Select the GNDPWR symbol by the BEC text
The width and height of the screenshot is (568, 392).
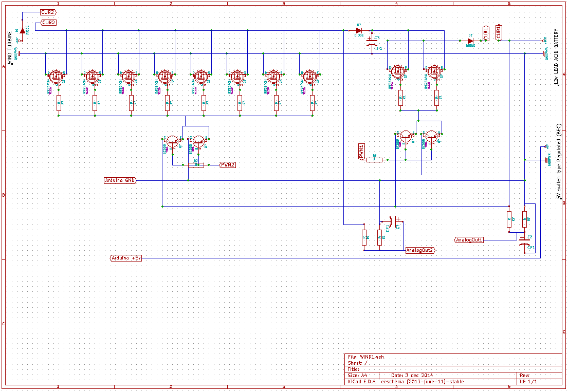(x=546, y=160)
